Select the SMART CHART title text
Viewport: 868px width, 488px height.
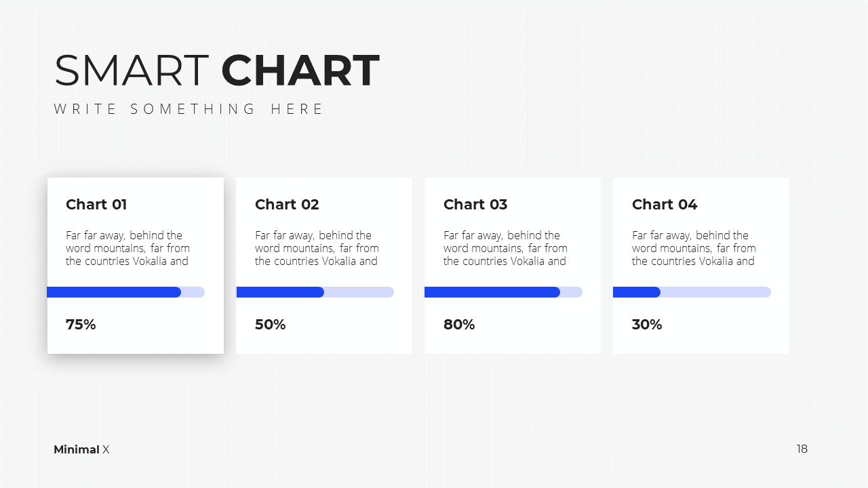(x=216, y=70)
